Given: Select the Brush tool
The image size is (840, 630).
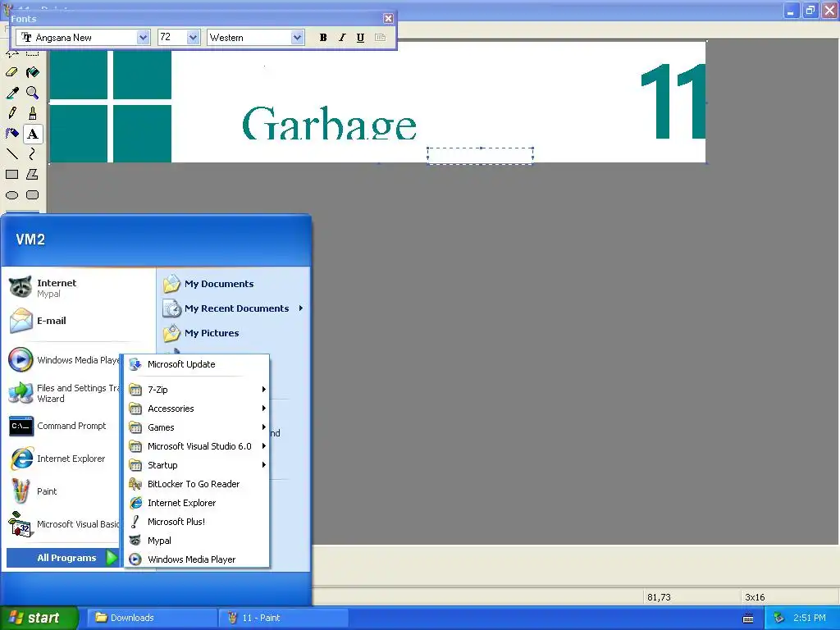Looking at the screenshot, I should (x=33, y=113).
